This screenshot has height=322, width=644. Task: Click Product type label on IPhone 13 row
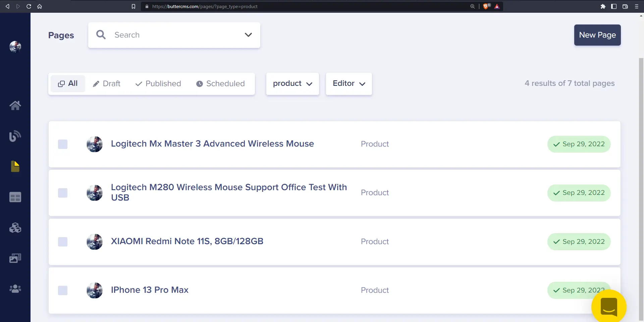point(375,290)
